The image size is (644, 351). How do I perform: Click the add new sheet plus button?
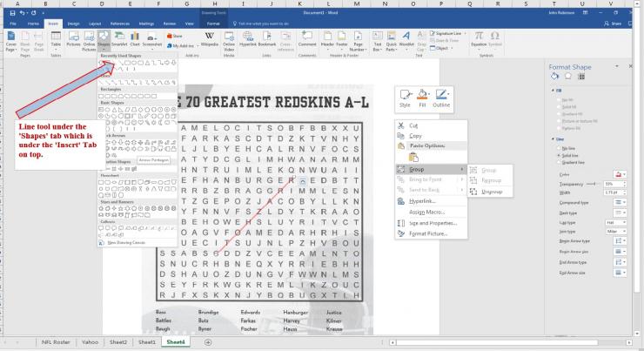pos(208,342)
